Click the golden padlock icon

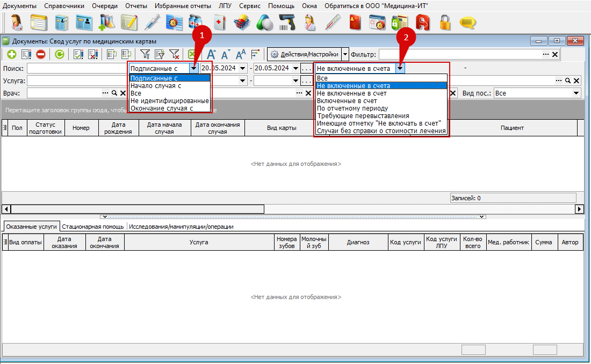(x=445, y=23)
